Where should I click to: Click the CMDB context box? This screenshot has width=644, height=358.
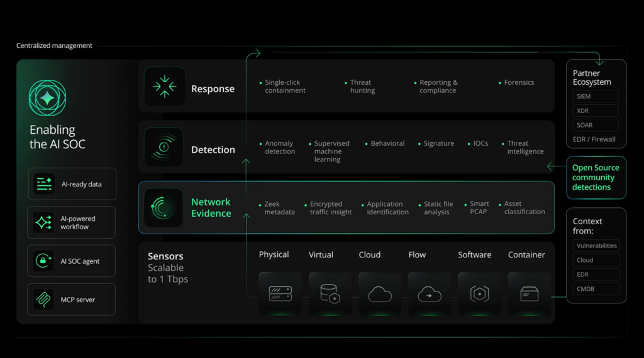click(x=596, y=289)
